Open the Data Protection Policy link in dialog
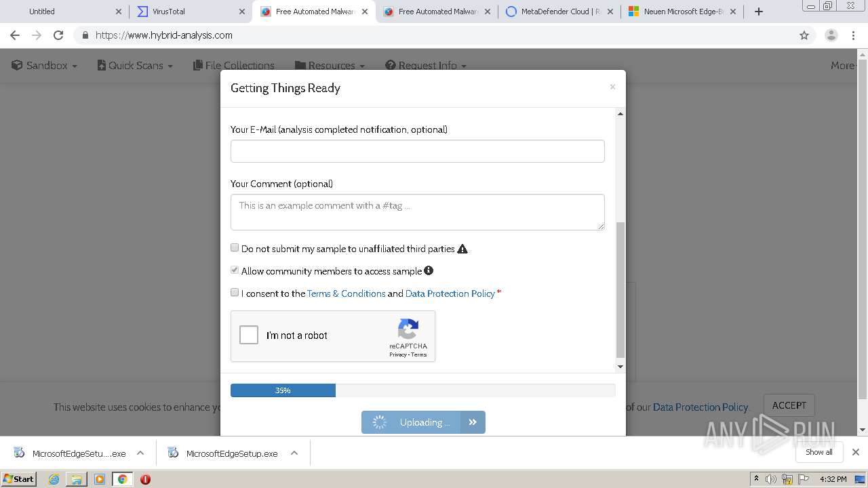Image resolution: width=868 pixels, height=488 pixels. pos(450,293)
